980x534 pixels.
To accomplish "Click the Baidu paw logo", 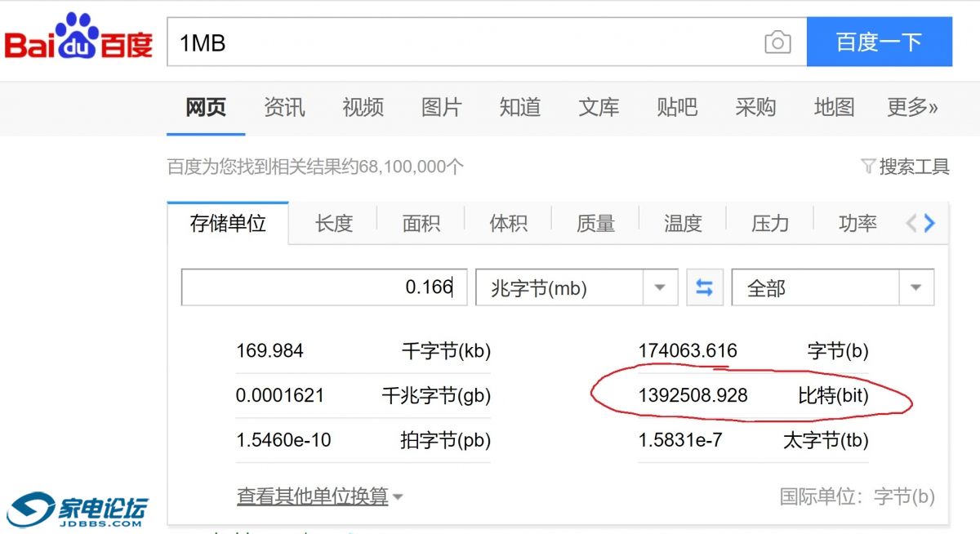I will click(78, 37).
